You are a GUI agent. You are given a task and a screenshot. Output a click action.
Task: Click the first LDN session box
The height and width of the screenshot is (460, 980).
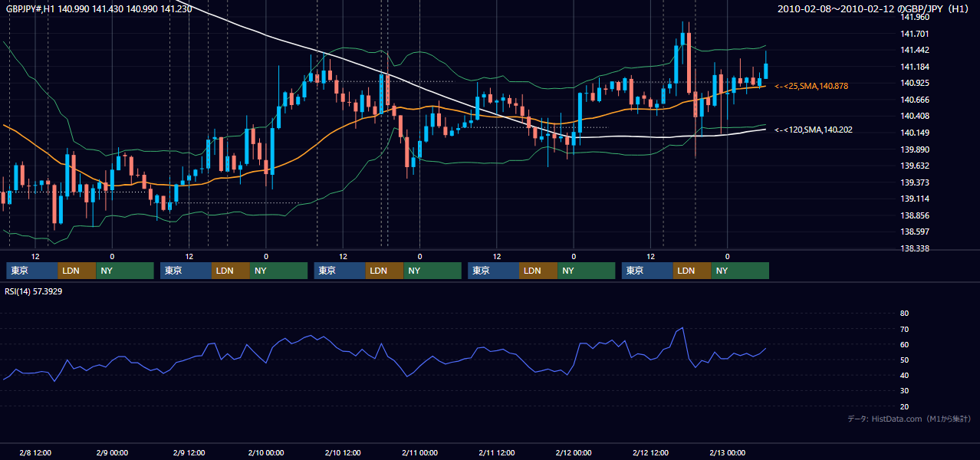(x=77, y=271)
